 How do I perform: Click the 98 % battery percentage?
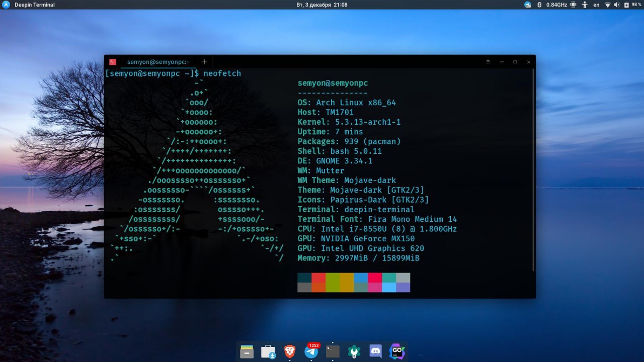(636, 5)
